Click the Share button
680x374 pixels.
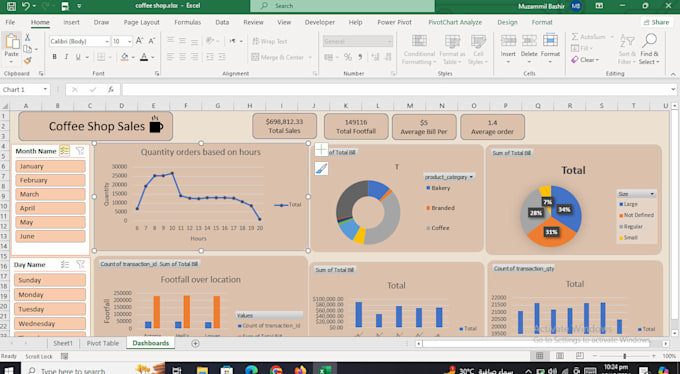click(x=656, y=22)
